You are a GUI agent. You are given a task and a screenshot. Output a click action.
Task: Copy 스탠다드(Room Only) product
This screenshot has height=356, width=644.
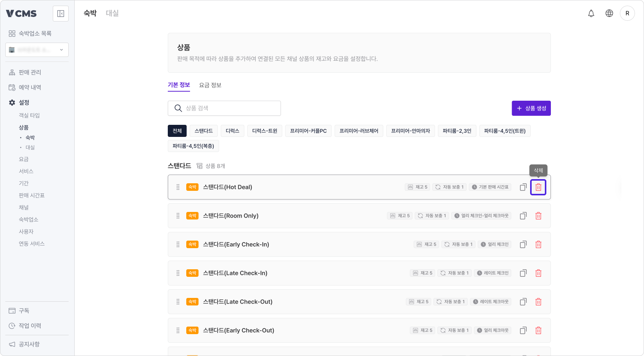point(523,216)
